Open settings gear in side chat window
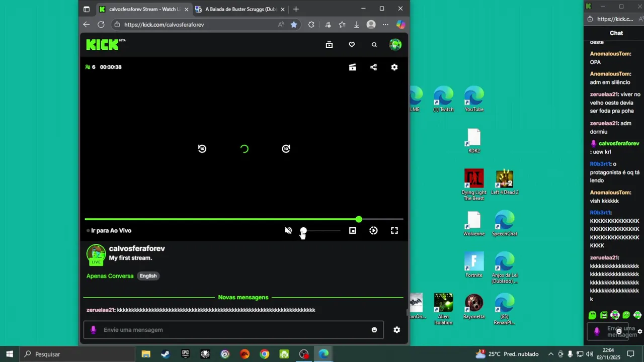The height and width of the screenshot is (362, 644). coord(640,331)
